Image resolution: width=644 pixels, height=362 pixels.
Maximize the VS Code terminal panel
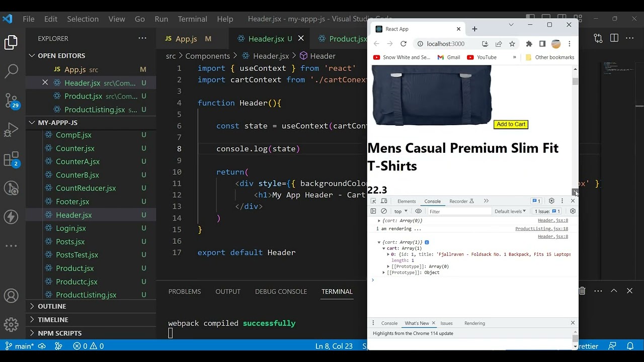pos(614,291)
